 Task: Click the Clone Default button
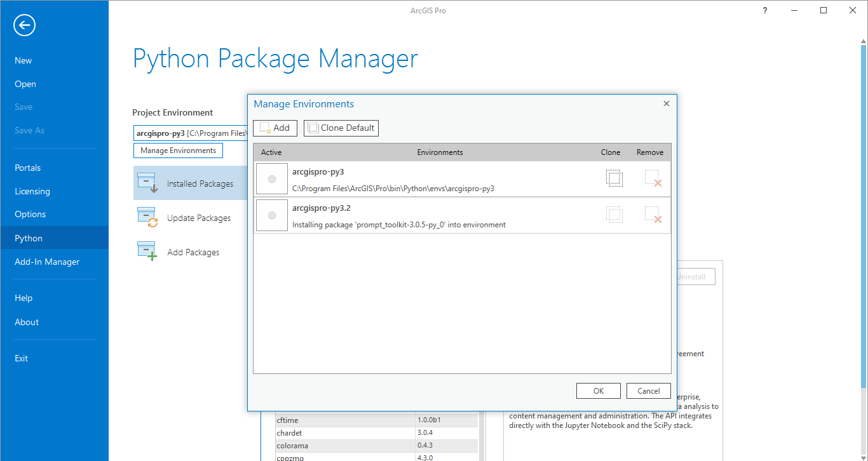point(341,128)
